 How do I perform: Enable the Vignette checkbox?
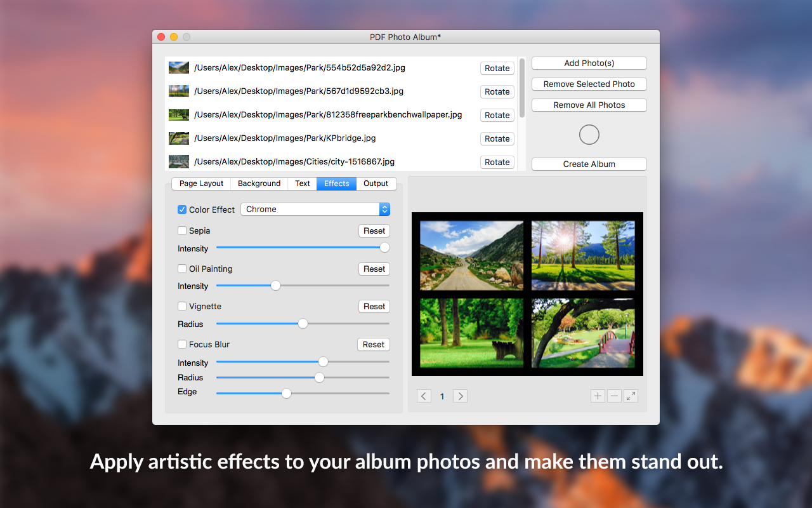pyautogui.click(x=182, y=306)
